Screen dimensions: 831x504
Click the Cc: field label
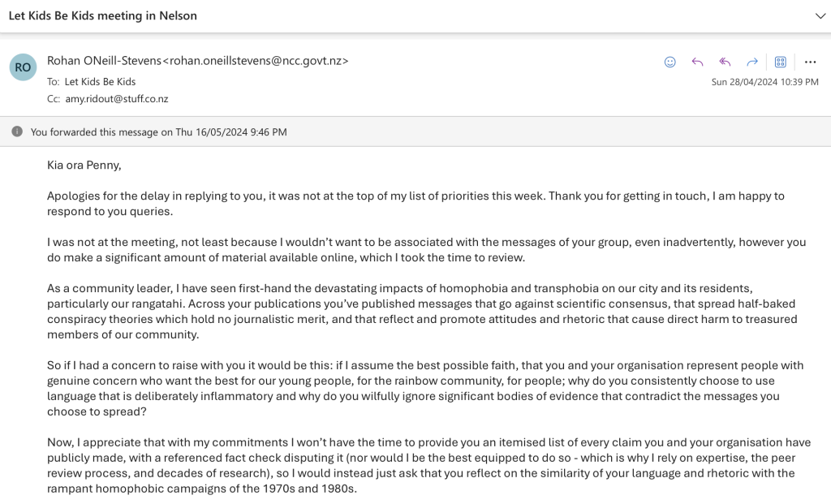coord(53,99)
